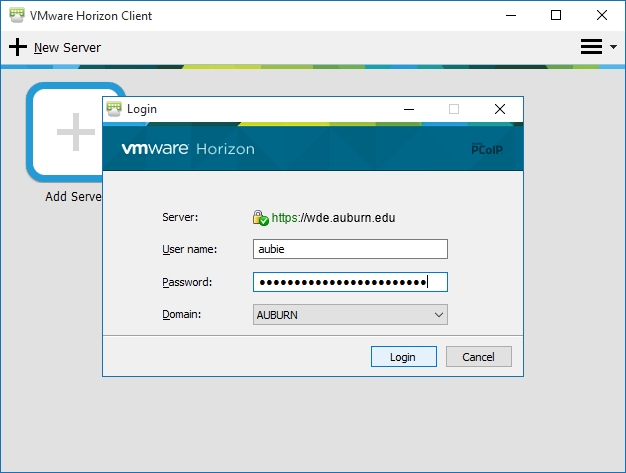Focus the User name field containing aubie
The image size is (626, 473).
pyautogui.click(x=350, y=249)
